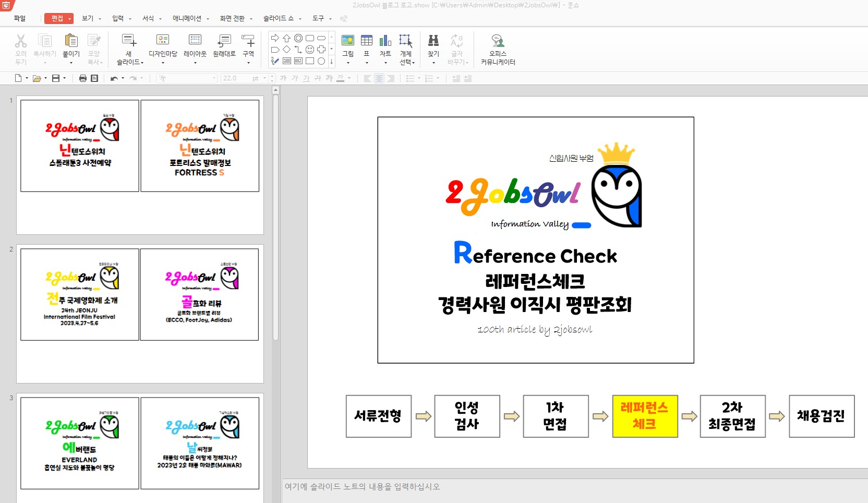Insert a chart with the 차트 icon

point(385,40)
